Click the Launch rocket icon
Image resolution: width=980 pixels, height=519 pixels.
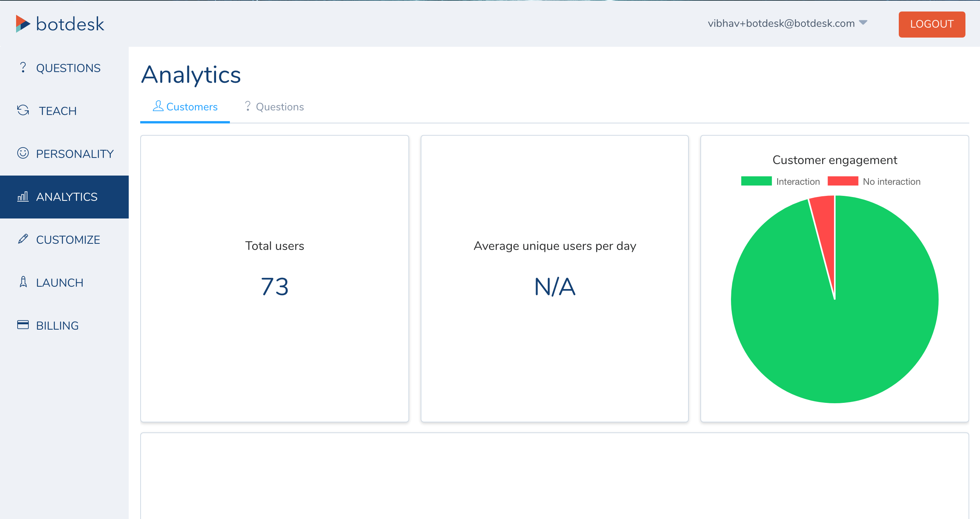(x=23, y=282)
